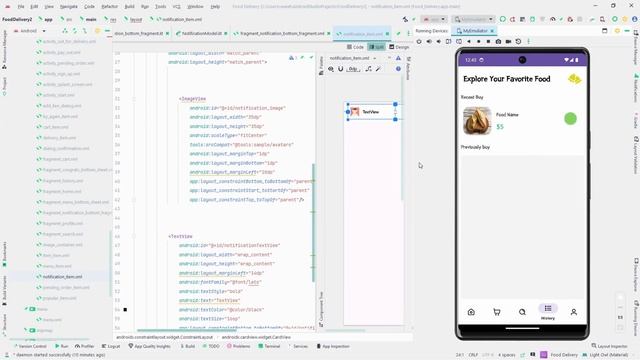
Task: Open the MyEmulator device selector dropdown
Action: pyautogui.click(x=473, y=19)
